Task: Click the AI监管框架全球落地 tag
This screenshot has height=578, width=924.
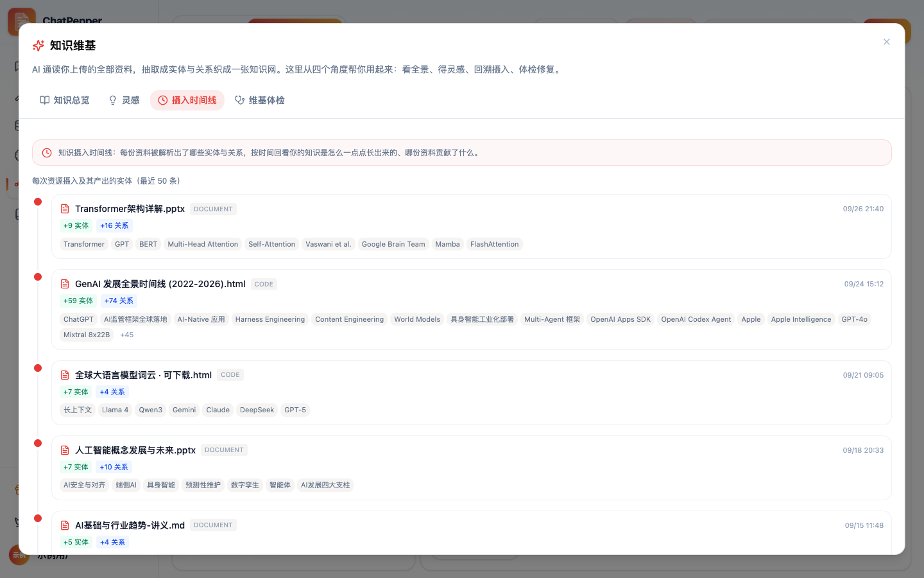Action: pyautogui.click(x=135, y=319)
